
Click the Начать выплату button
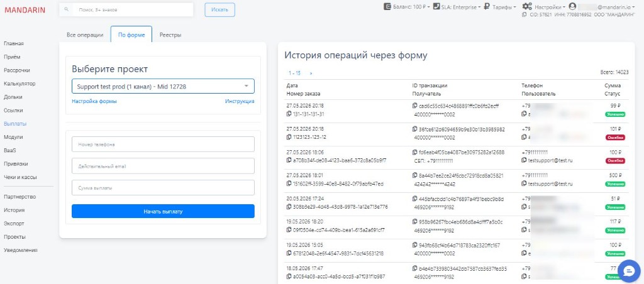coord(163,211)
